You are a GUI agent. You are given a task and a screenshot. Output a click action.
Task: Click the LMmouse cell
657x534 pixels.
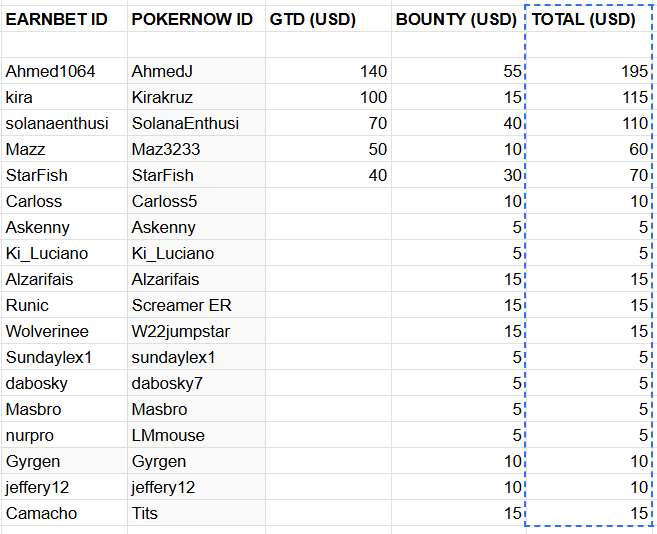pos(195,435)
